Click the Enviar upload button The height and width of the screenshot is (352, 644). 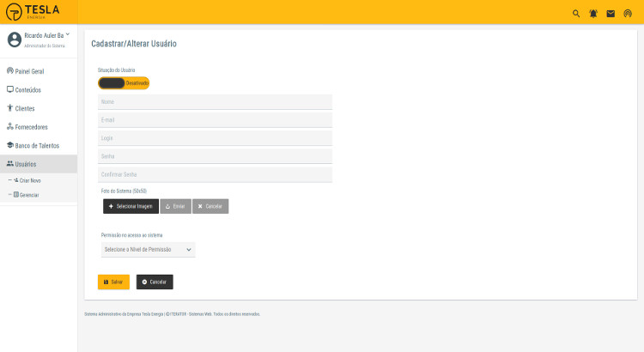pyautogui.click(x=175, y=206)
